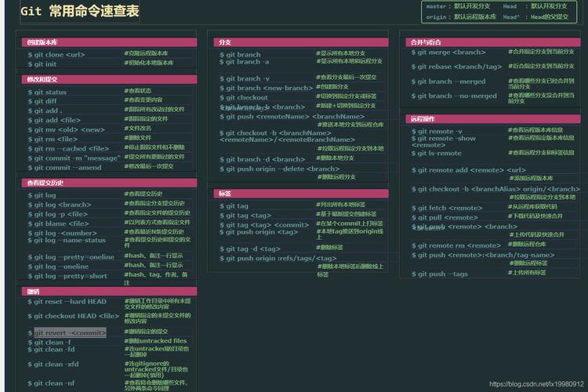Click the command "$ git log --pretty=short"

67,276
